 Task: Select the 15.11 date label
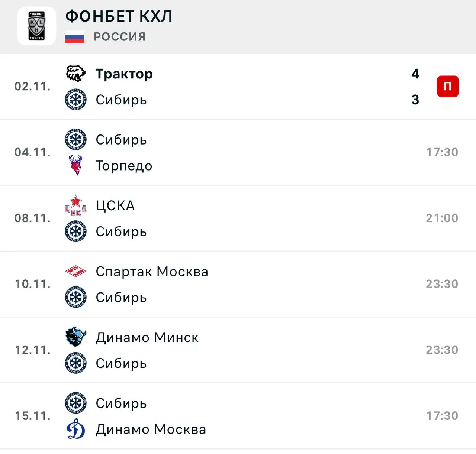pyautogui.click(x=32, y=416)
